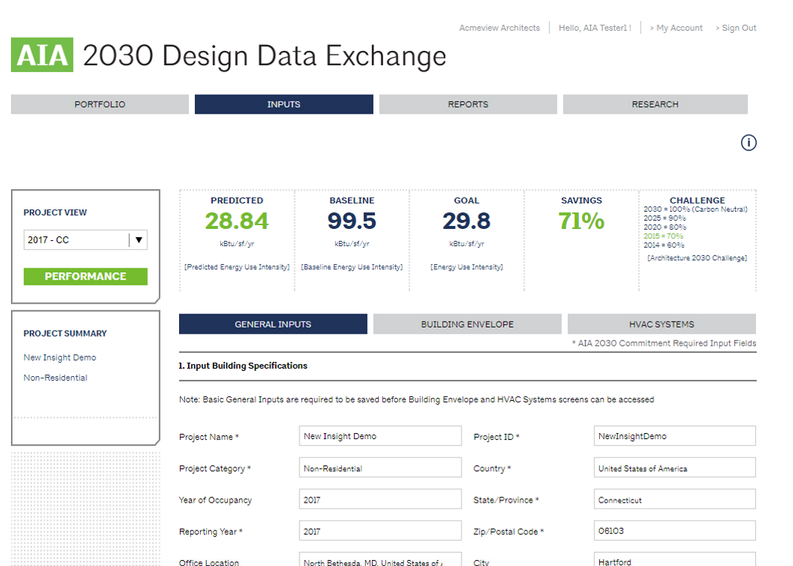Click the Input Building Specifications heading
The image size is (793, 566).
(x=243, y=366)
